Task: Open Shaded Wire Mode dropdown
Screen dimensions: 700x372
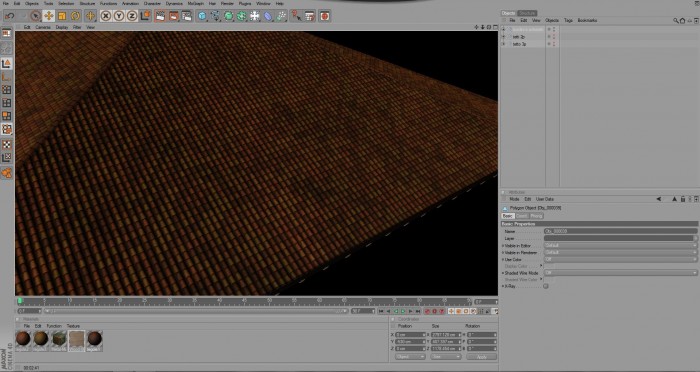Action: click(620, 273)
